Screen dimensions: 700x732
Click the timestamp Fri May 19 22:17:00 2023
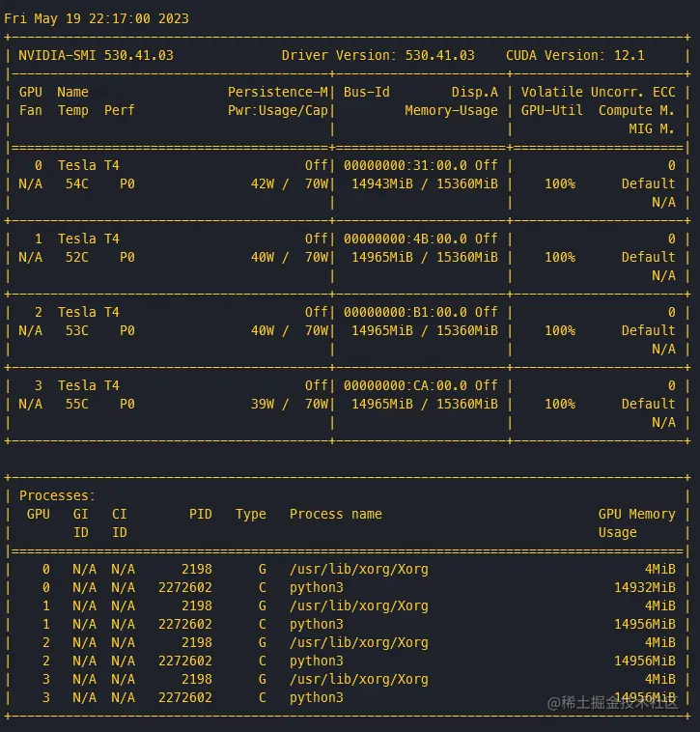(97, 18)
